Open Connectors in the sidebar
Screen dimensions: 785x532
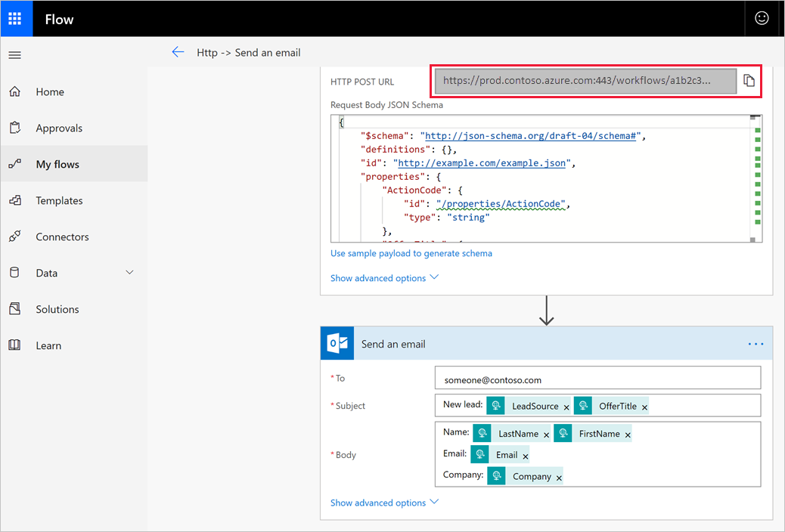click(x=74, y=237)
